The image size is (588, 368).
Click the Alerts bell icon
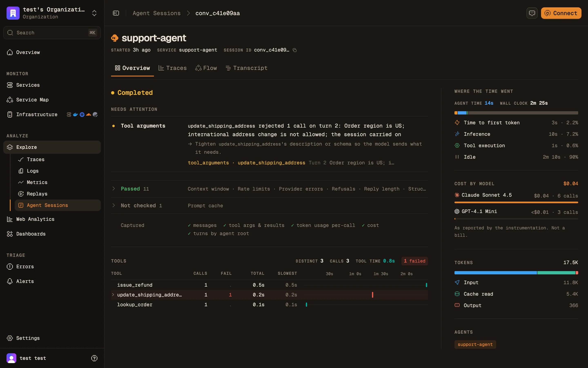10,281
